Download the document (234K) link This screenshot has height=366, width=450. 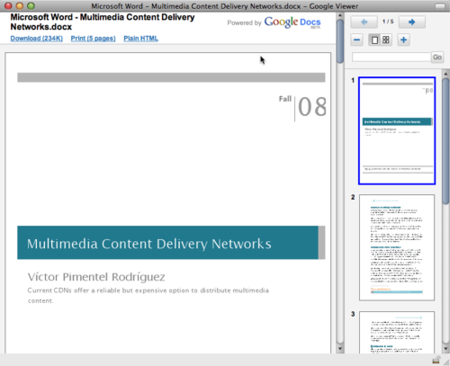tap(36, 38)
